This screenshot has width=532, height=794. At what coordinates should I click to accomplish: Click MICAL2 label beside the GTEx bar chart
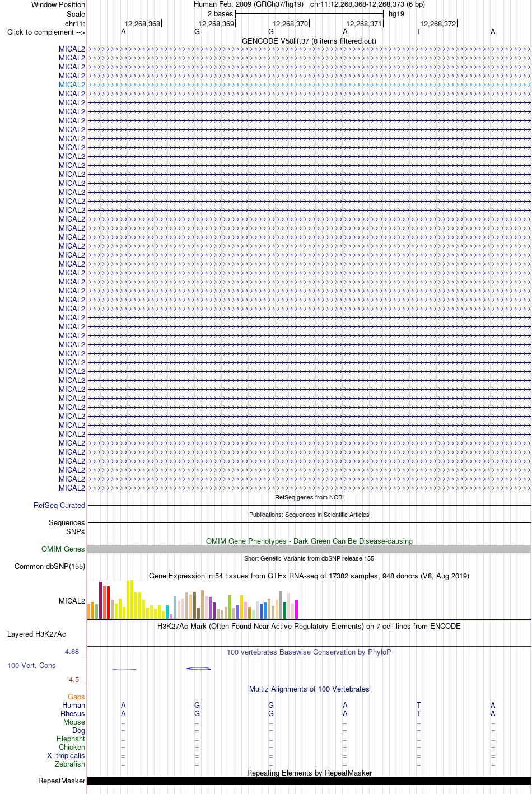click(72, 601)
